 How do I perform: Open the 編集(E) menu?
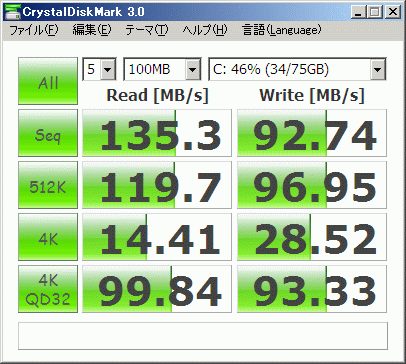[x=92, y=30]
